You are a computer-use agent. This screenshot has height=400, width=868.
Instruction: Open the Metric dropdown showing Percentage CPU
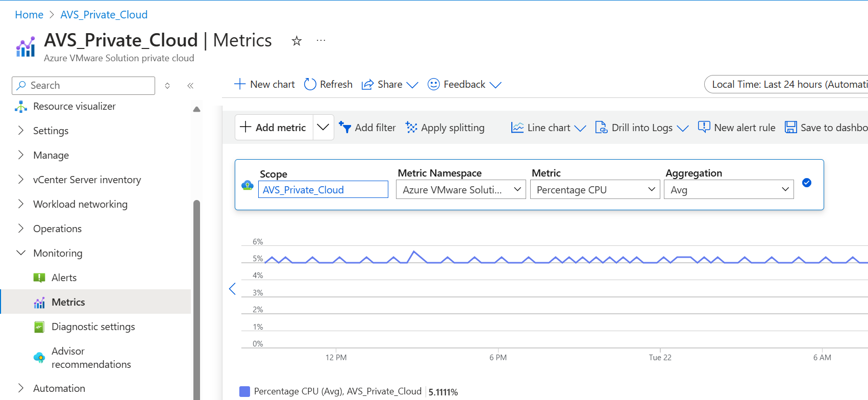click(x=594, y=190)
